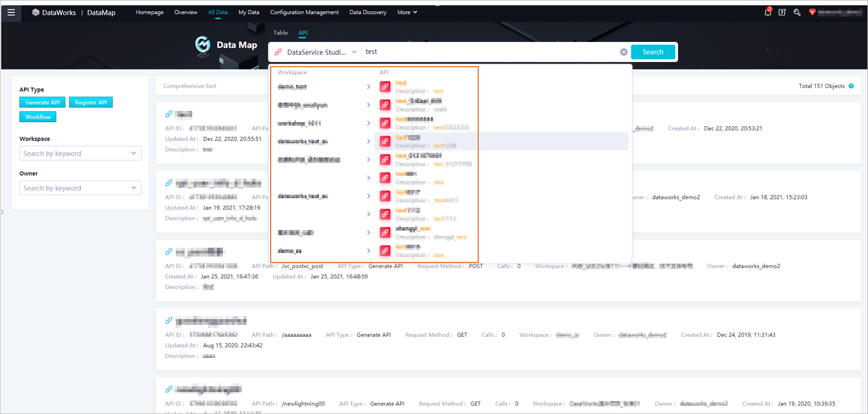Click the Search button
This screenshot has width=868, height=414.
click(x=653, y=52)
